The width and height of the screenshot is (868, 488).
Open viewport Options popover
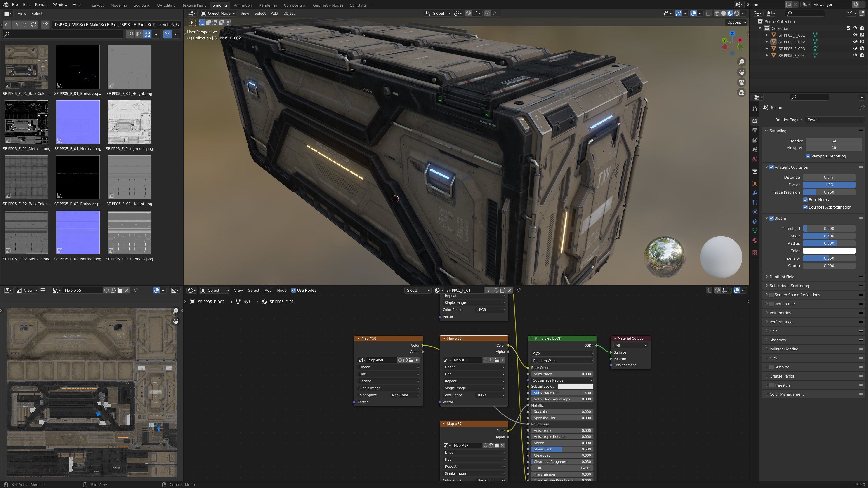(736, 22)
